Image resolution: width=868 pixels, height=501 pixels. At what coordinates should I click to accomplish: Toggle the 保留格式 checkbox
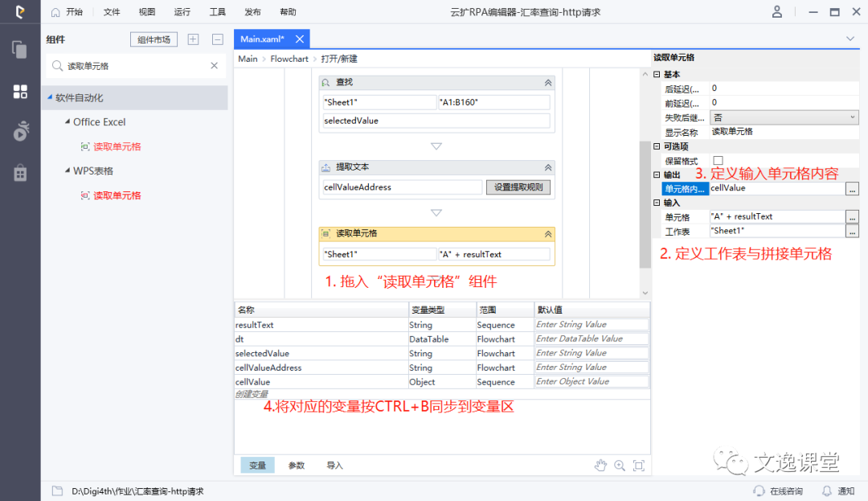click(719, 160)
